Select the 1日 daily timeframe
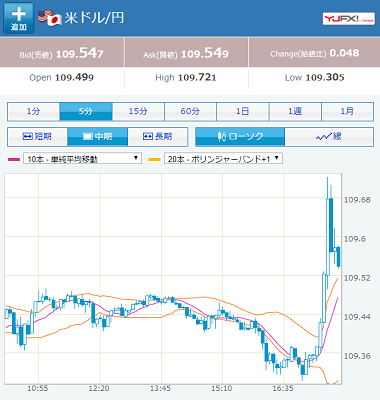The image size is (380, 400). click(243, 112)
